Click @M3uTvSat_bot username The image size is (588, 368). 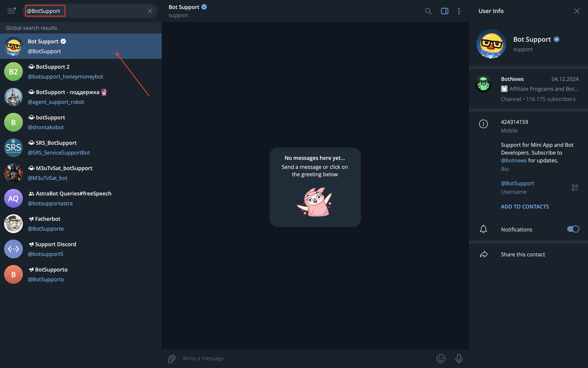pos(48,178)
